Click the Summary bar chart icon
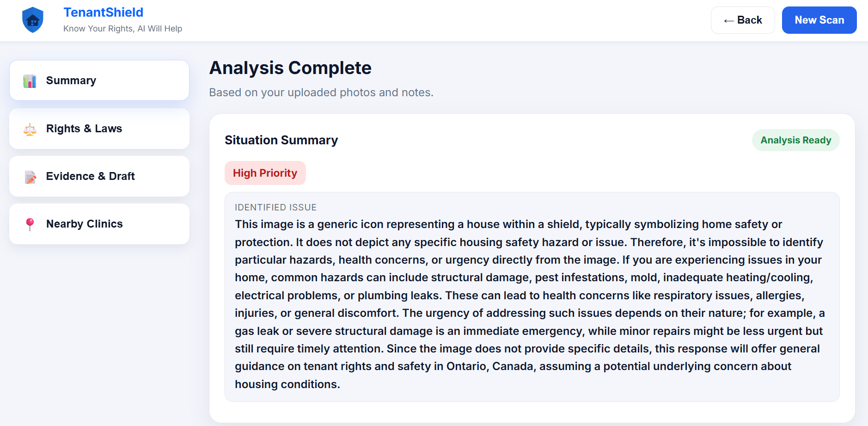The image size is (868, 426). point(30,81)
